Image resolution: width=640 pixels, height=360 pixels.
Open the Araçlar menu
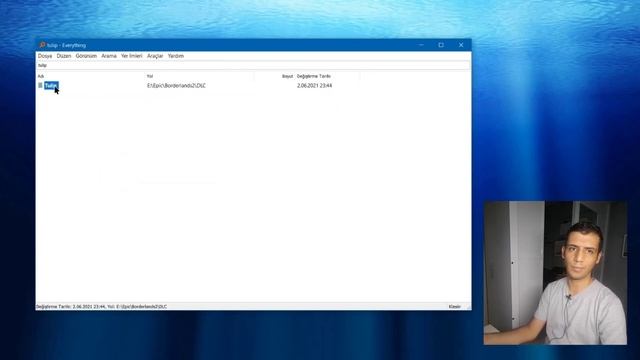[155, 56]
